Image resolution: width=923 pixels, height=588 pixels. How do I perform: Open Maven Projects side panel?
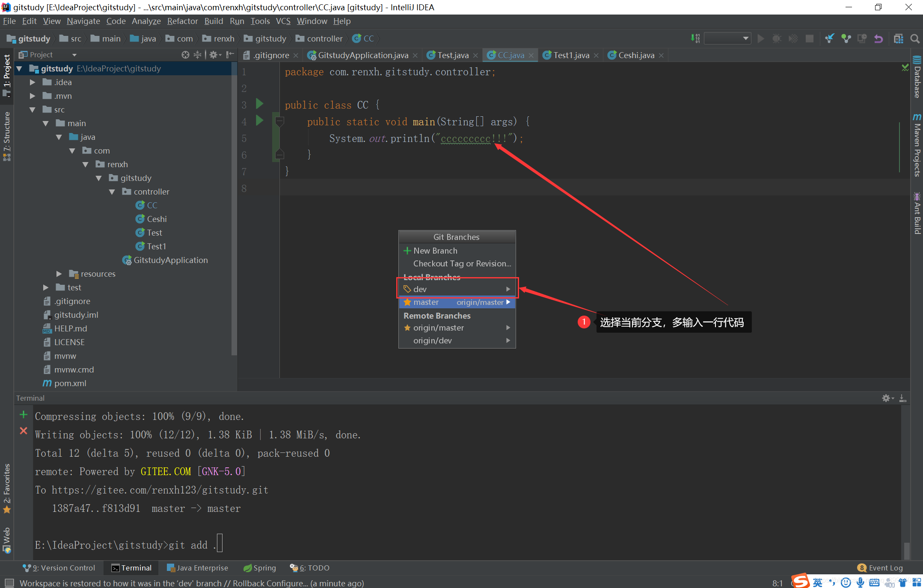point(917,145)
